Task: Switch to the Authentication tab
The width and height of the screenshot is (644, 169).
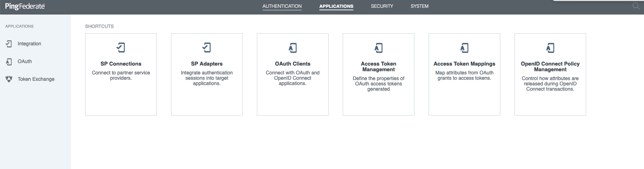Action: point(282,6)
